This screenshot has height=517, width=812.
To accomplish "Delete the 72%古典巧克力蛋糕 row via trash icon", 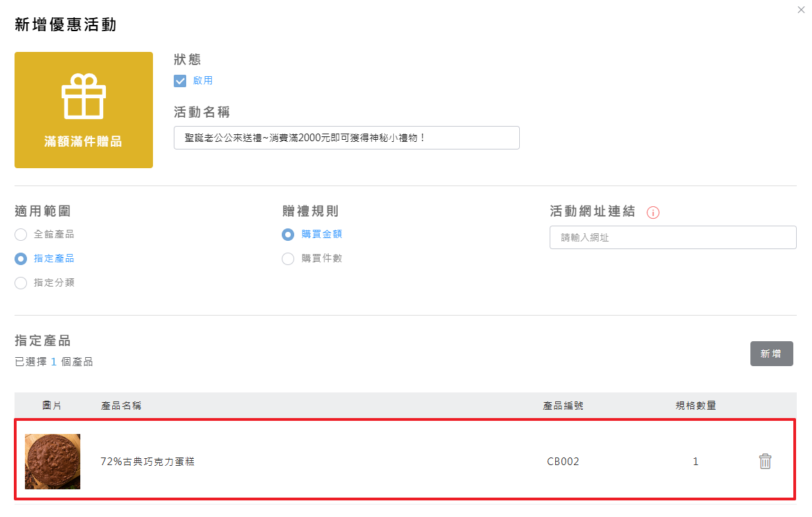I will click(x=765, y=462).
